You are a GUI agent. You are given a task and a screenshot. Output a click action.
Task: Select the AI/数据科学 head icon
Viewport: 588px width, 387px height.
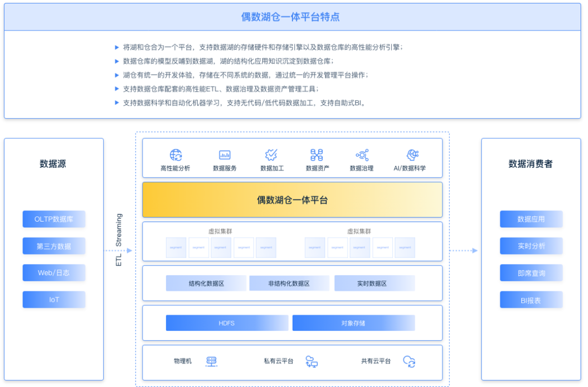click(x=412, y=155)
